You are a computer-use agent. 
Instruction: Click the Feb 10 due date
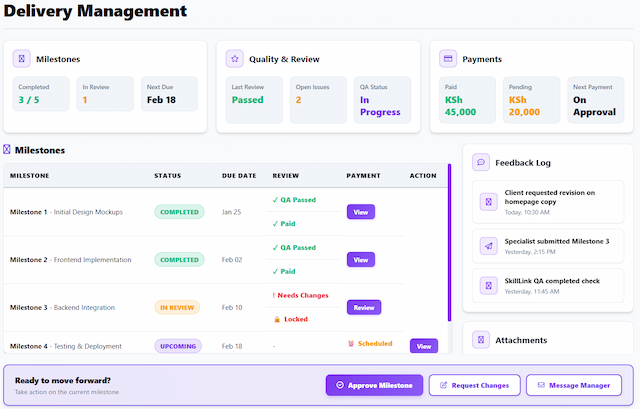[232, 307]
